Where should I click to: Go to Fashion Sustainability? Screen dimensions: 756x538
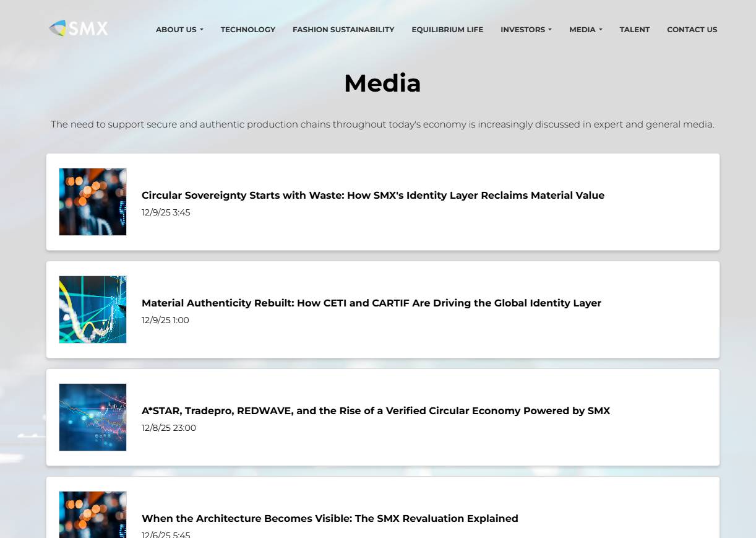[x=343, y=29]
